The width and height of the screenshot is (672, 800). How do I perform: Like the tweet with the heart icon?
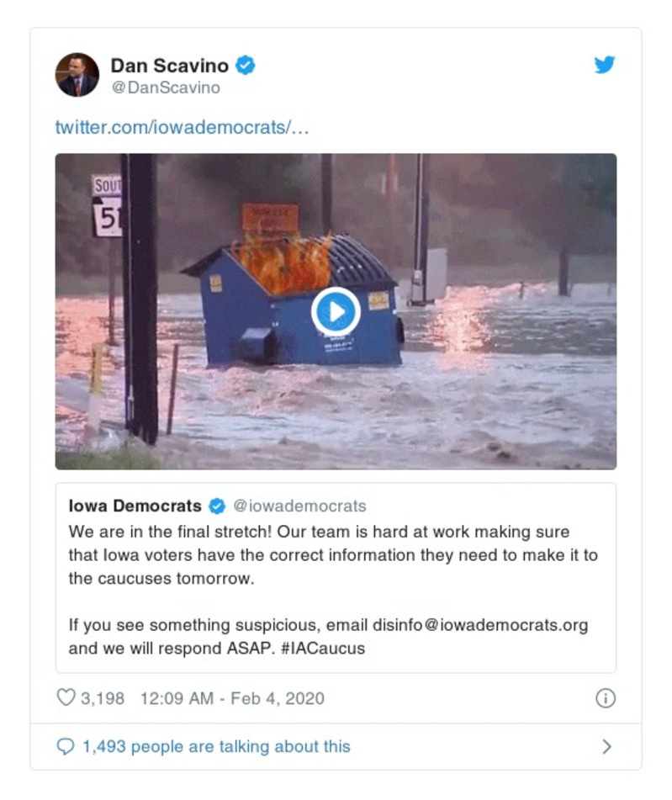tap(66, 698)
